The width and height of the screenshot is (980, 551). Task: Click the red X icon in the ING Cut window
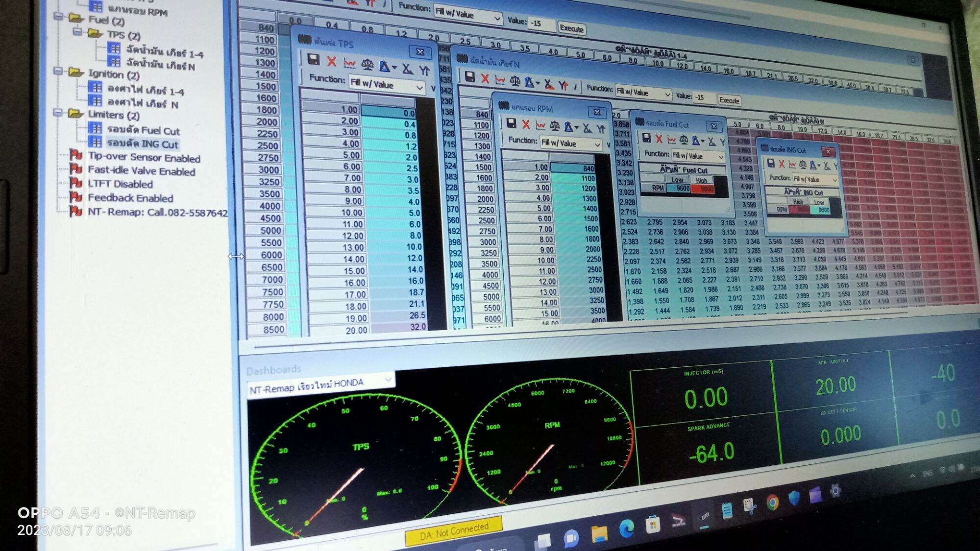[782, 164]
